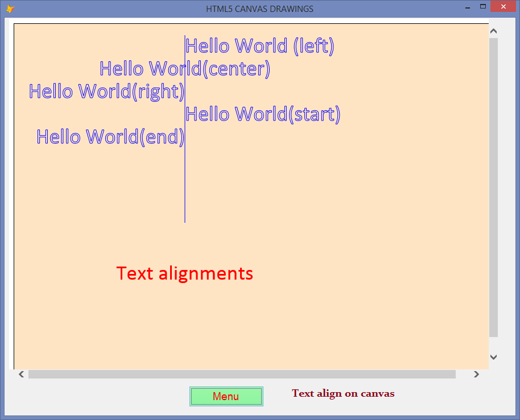Click the right arrow of the horizontal scrollbar
520x420 pixels.
pyautogui.click(x=477, y=374)
